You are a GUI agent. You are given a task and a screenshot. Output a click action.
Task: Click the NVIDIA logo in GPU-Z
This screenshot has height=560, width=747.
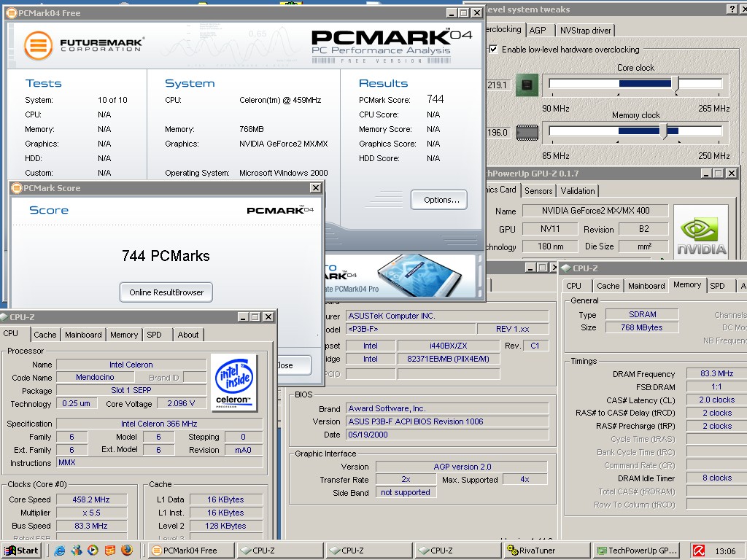click(x=701, y=231)
